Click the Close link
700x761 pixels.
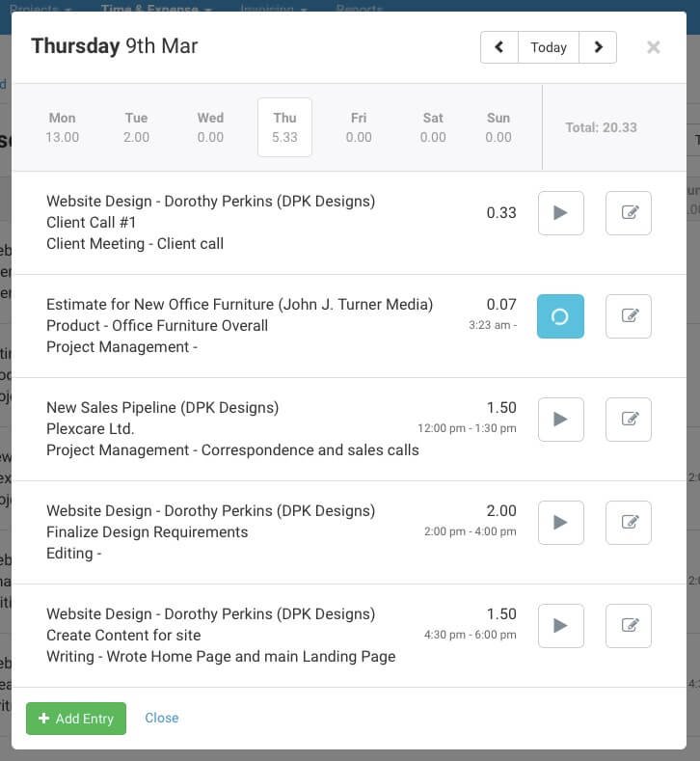(161, 718)
